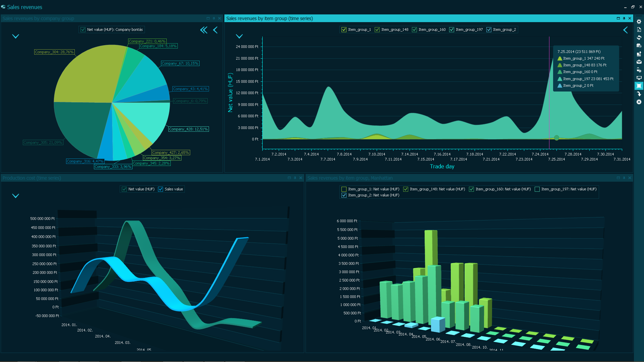Click left arrow on time series chart

(x=626, y=30)
